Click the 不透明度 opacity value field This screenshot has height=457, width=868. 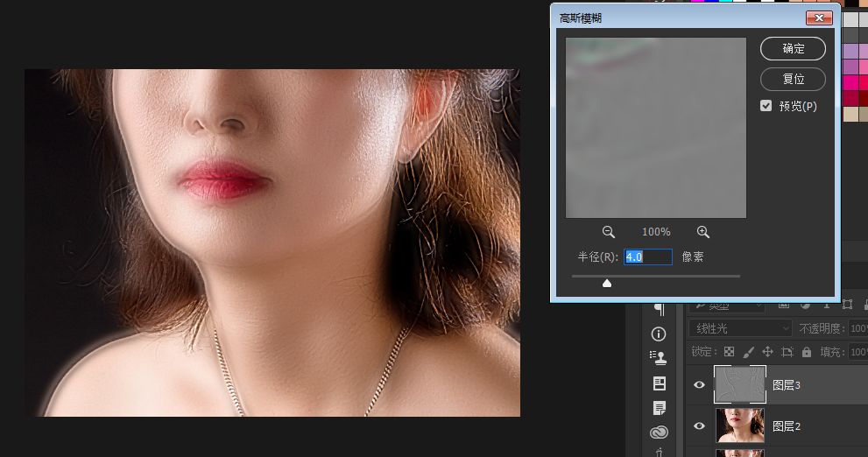tap(858, 328)
